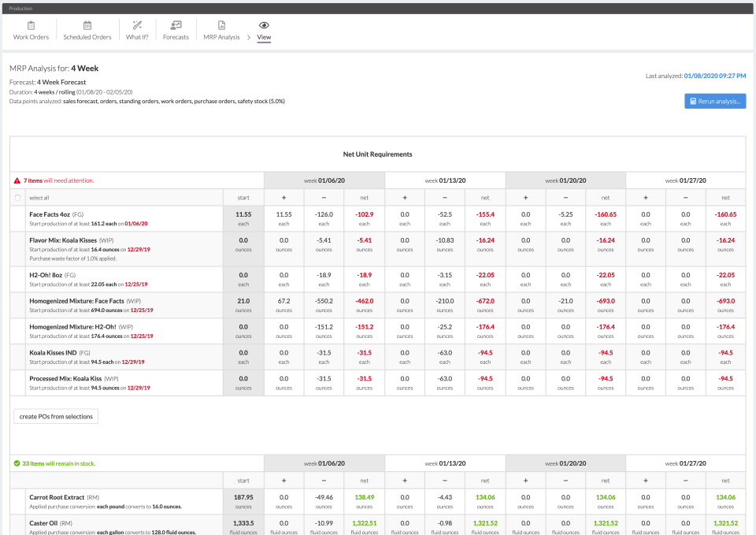Screen dimensions: 756x535
Task: Click the -462.0 net cell
Action: tap(364, 301)
